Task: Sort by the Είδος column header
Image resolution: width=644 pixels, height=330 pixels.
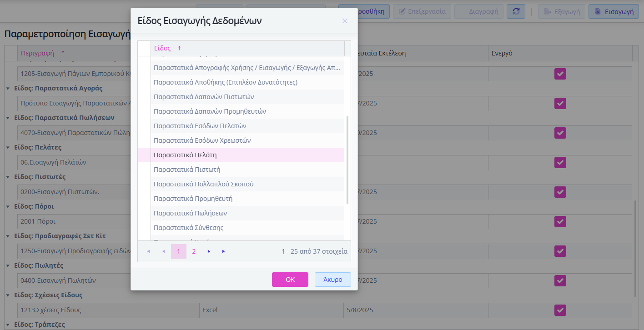Action: (162, 48)
